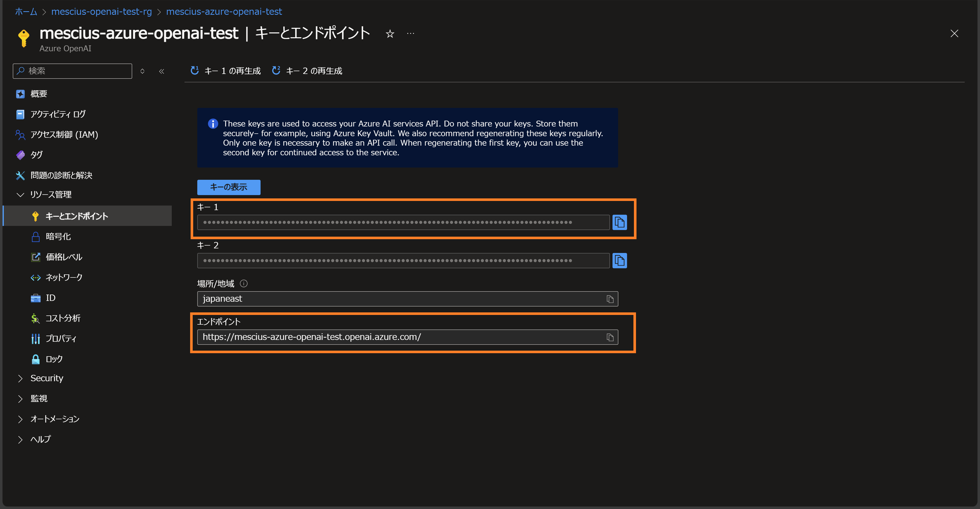Click the Azure OpenAI subtitle text
This screenshot has height=509, width=980.
pyautogui.click(x=65, y=49)
